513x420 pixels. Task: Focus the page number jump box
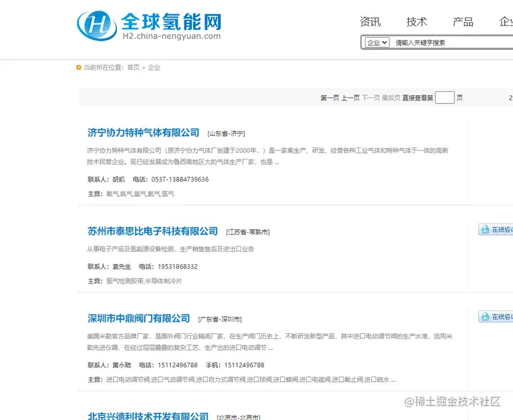(x=445, y=98)
